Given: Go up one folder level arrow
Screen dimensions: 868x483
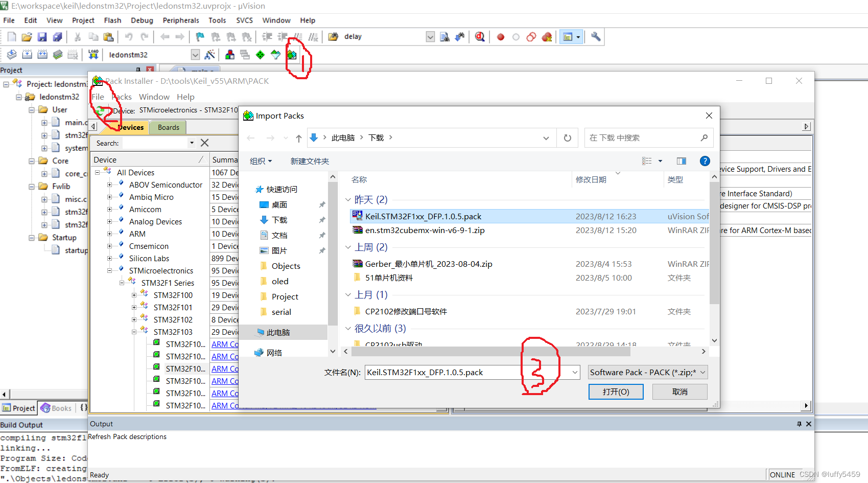Looking at the screenshot, I should (x=299, y=138).
